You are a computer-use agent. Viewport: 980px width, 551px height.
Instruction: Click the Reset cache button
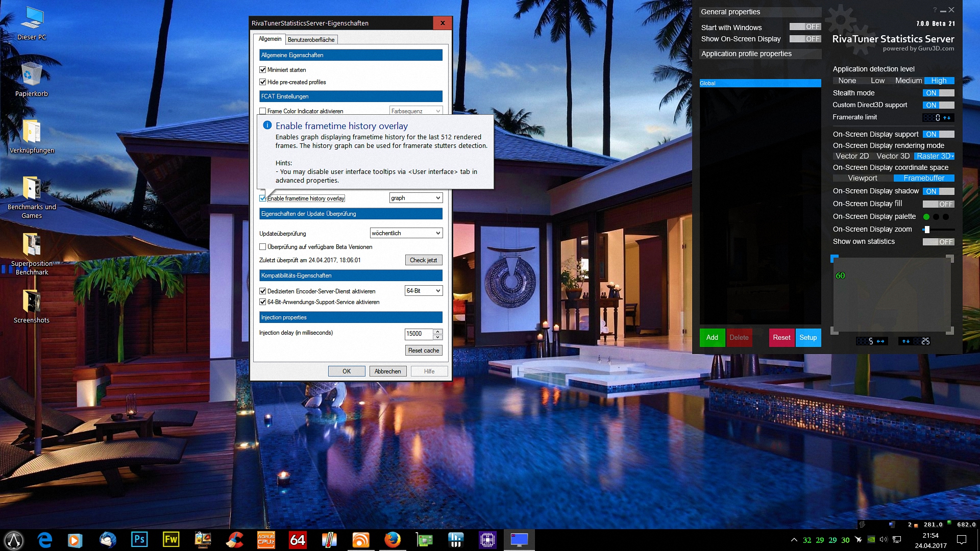pos(423,350)
